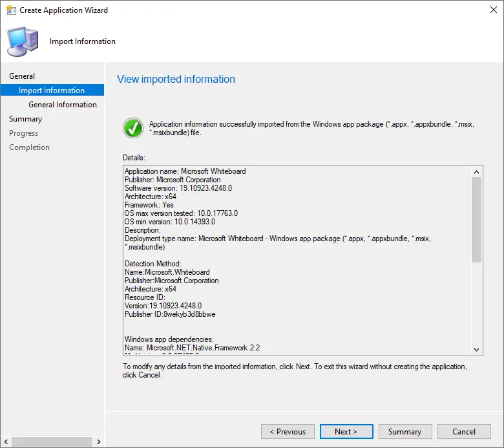Open the General Information step
The width and height of the screenshot is (504, 448).
coord(63,105)
